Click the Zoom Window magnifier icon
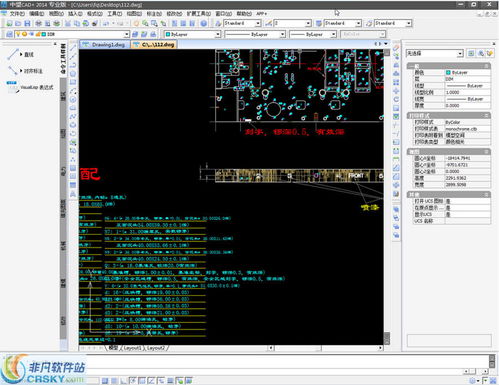 tap(154, 23)
